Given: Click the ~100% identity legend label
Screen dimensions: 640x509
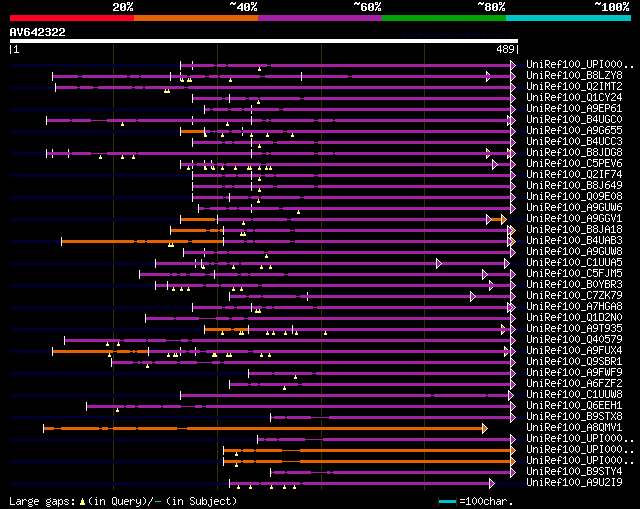Looking at the screenshot, I should pos(611,7).
